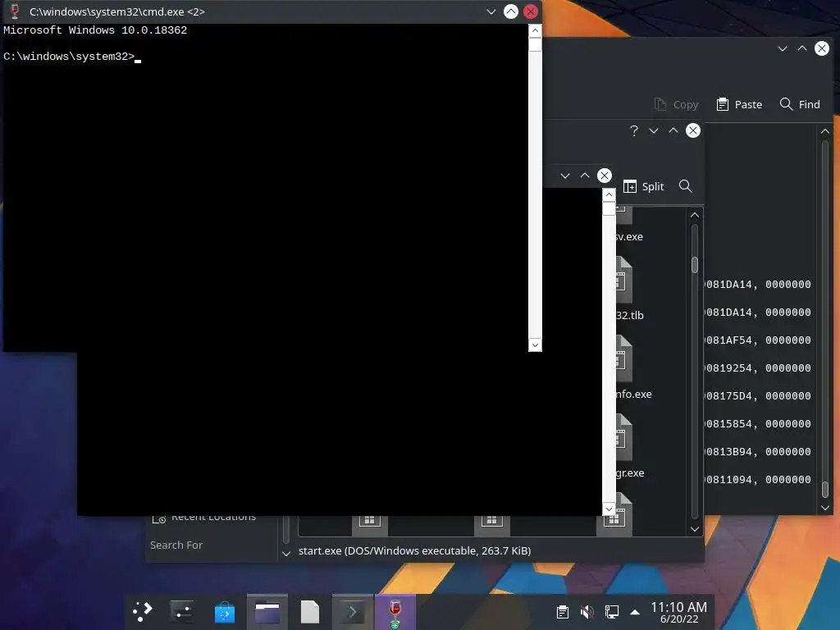This screenshot has height=630, width=840.
Task: Switch to Dolphin file manager taskbar entry
Action: click(x=267, y=611)
